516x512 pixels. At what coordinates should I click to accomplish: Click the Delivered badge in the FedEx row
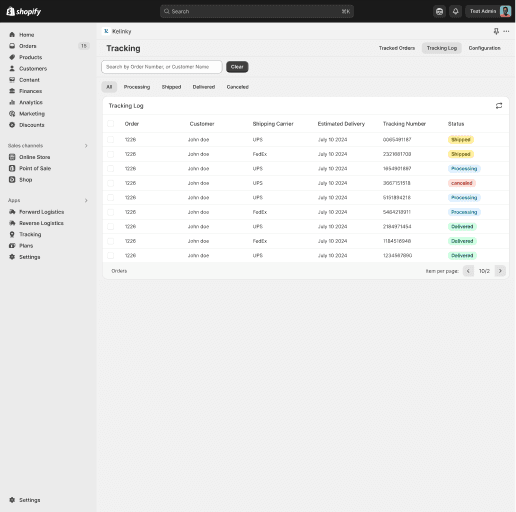[x=462, y=241]
